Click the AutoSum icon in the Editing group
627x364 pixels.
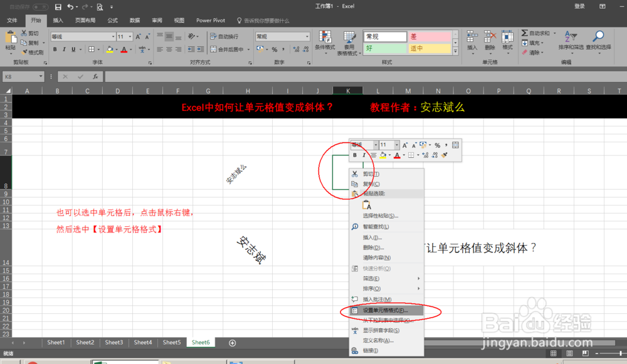click(x=525, y=33)
